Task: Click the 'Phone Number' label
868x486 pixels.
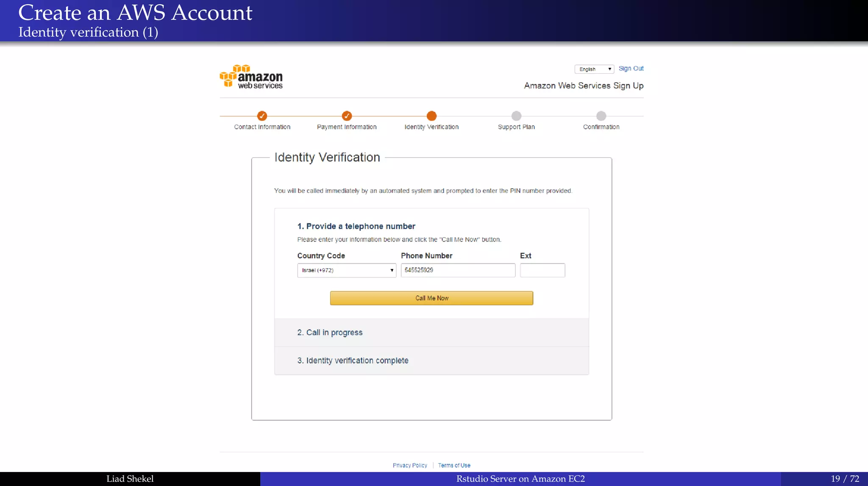Action: coord(426,255)
